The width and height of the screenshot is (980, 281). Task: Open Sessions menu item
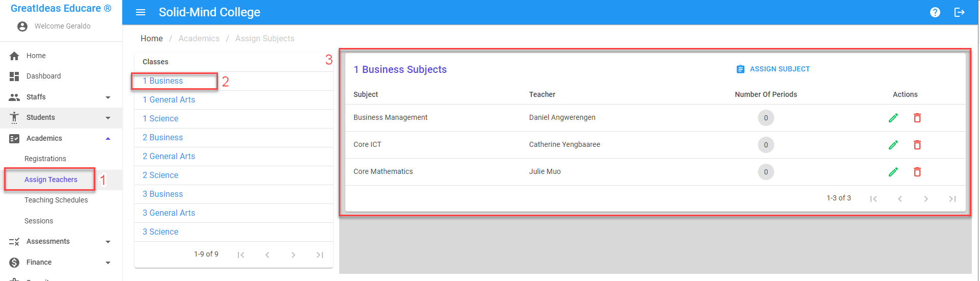pos(39,221)
